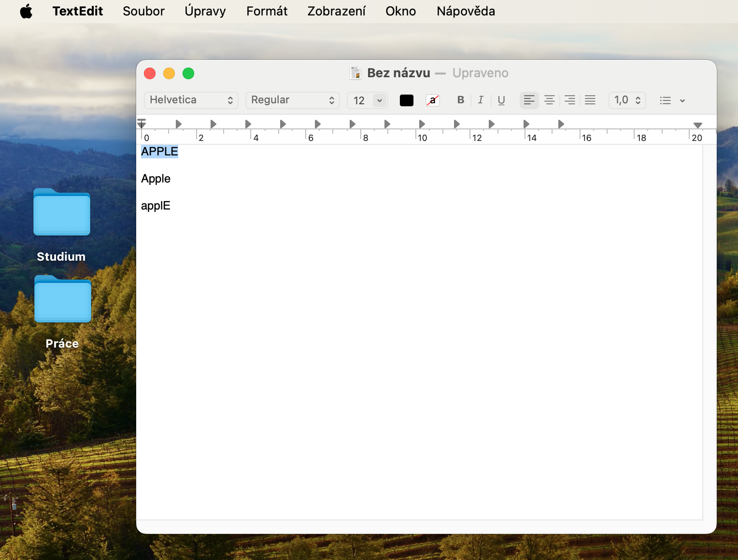Click the list bullets icon
This screenshot has height=560, width=738.
[x=666, y=100]
